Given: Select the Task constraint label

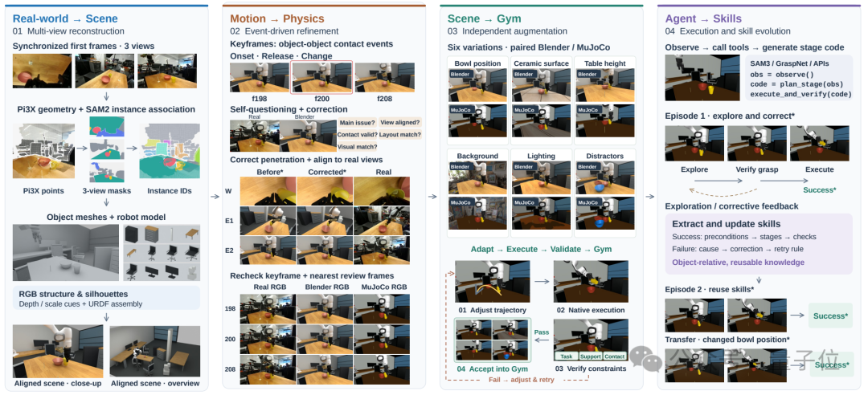Looking at the screenshot, I should point(566,356).
